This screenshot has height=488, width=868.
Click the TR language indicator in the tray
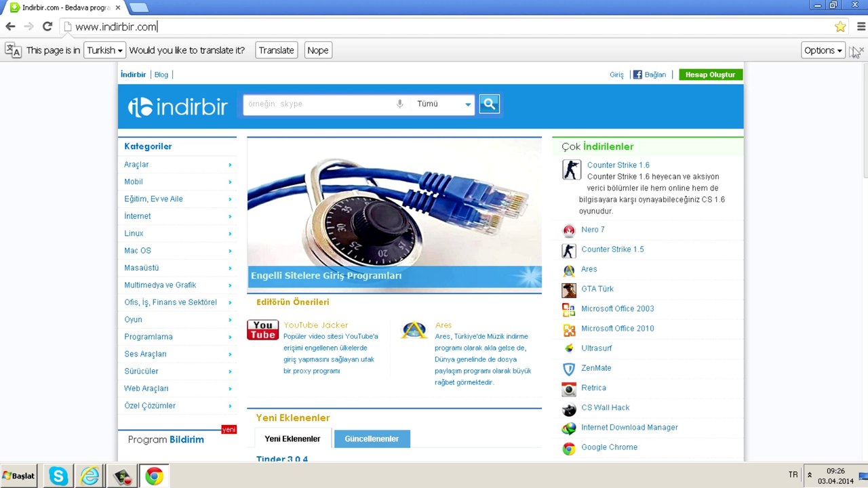tap(793, 474)
